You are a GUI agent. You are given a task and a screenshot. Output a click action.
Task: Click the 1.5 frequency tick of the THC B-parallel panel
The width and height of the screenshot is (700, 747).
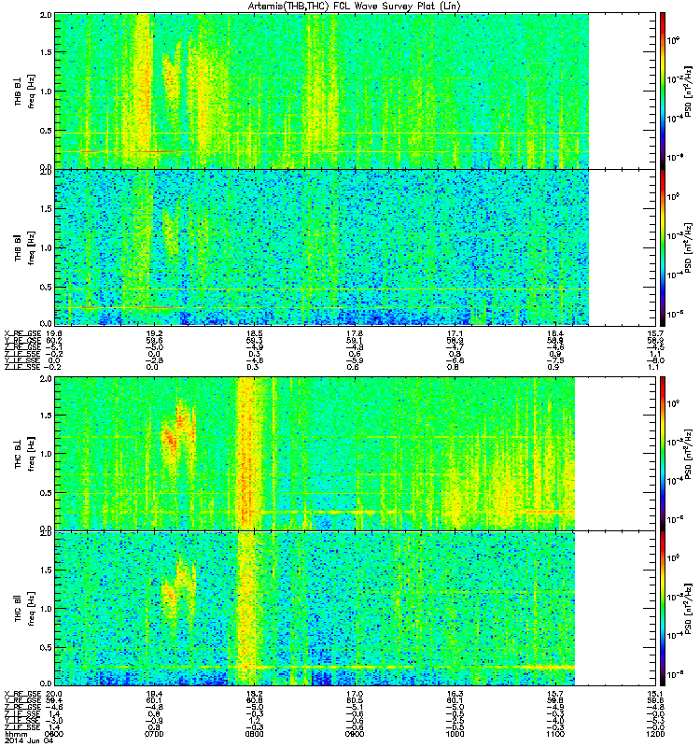coord(46,570)
